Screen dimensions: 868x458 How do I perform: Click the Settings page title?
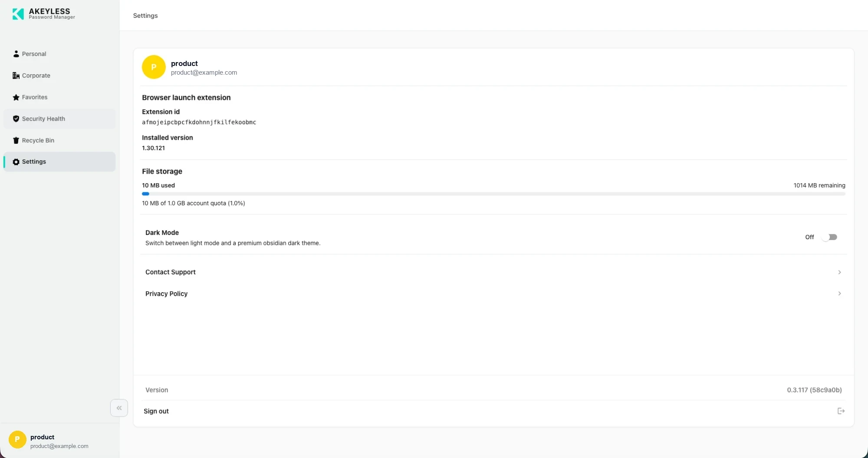pos(145,16)
